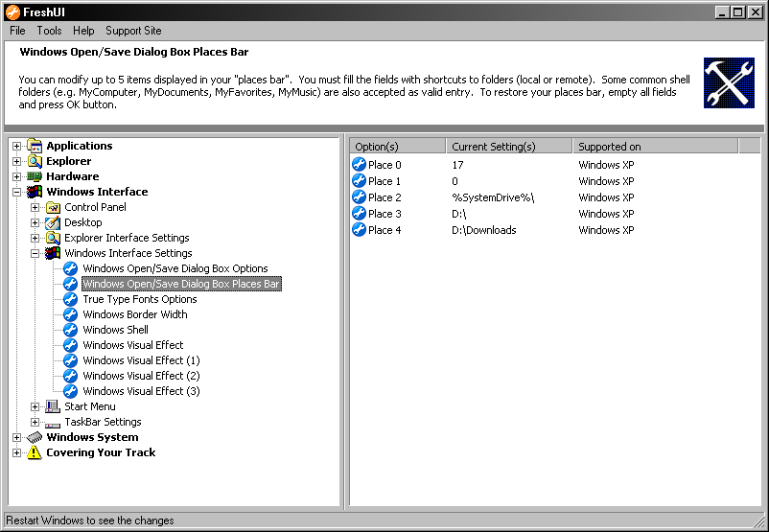Click wrench icon beside Dialog Box Options
The width and height of the screenshot is (769, 532).
click(x=71, y=268)
